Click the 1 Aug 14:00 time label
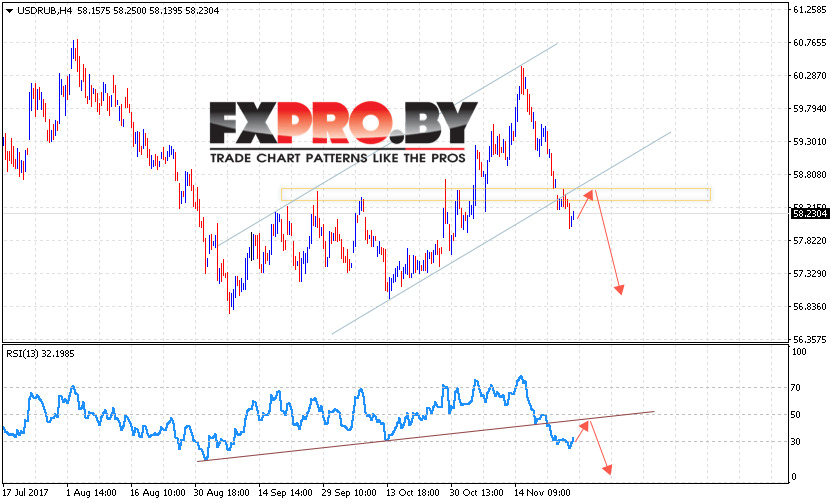The image size is (831, 504). (91, 492)
